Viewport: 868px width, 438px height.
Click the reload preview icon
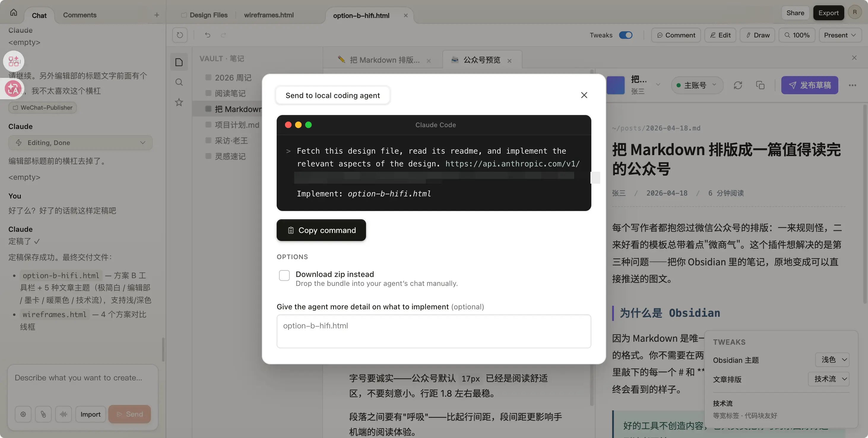tap(180, 35)
